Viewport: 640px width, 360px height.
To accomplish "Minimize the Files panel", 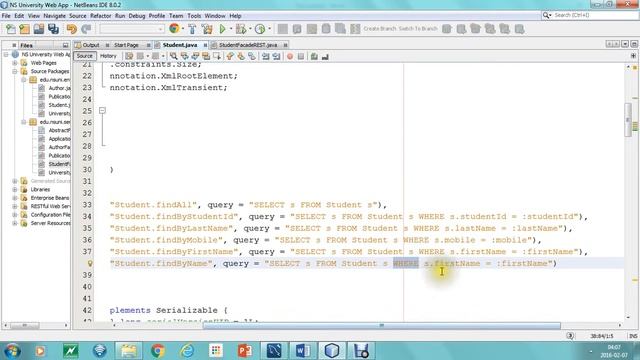I will pyautogui.click(x=65, y=45).
